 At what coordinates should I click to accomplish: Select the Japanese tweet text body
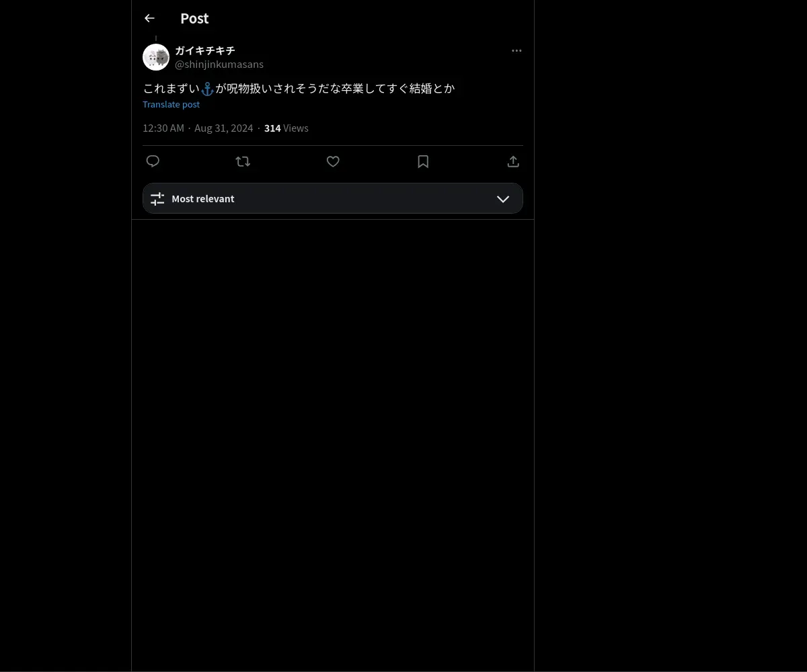click(299, 88)
